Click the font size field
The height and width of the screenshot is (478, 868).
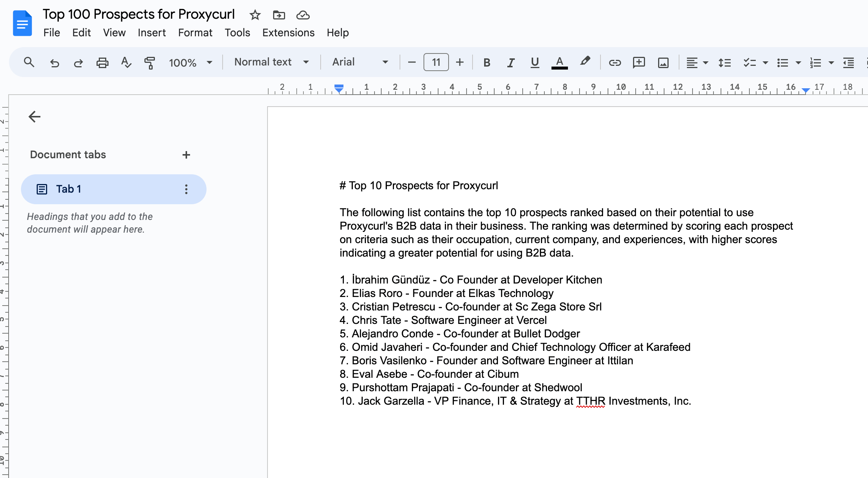436,62
